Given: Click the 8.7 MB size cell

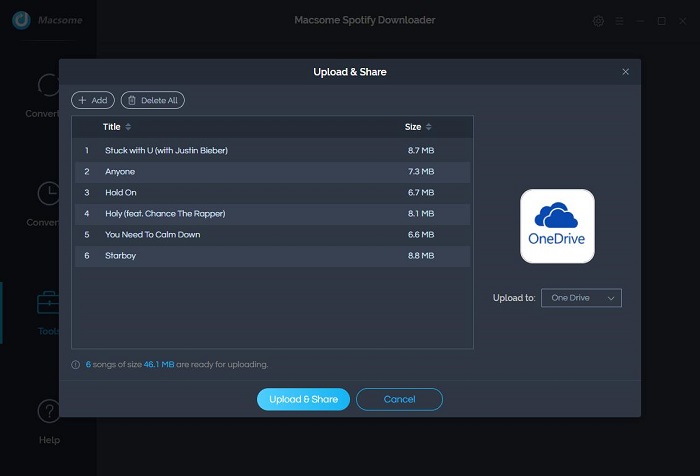Looking at the screenshot, I should (x=421, y=150).
